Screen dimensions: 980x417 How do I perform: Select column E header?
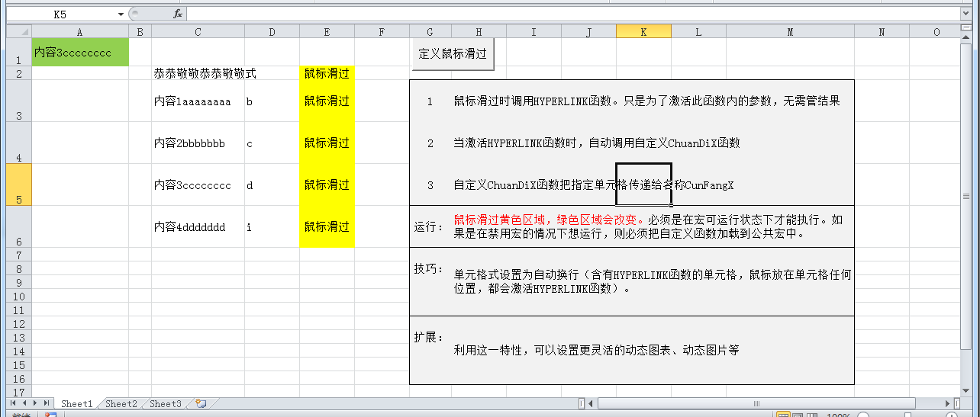(327, 31)
